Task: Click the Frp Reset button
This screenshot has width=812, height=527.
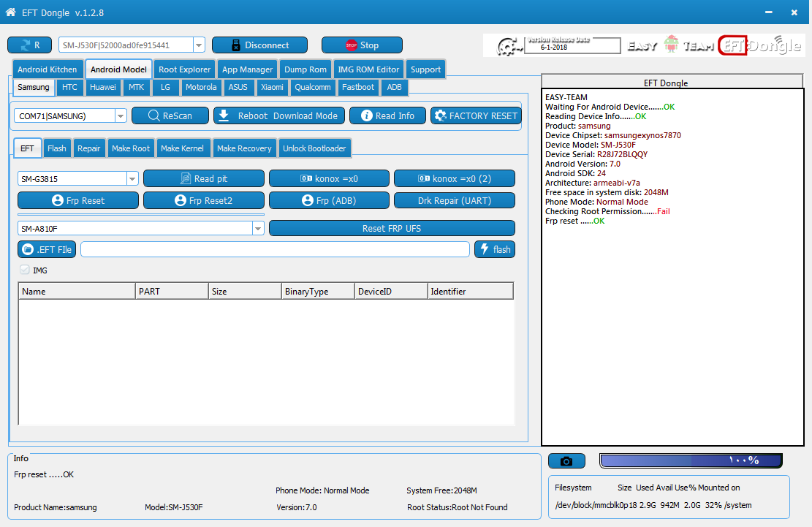Action: pyautogui.click(x=78, y=200)
